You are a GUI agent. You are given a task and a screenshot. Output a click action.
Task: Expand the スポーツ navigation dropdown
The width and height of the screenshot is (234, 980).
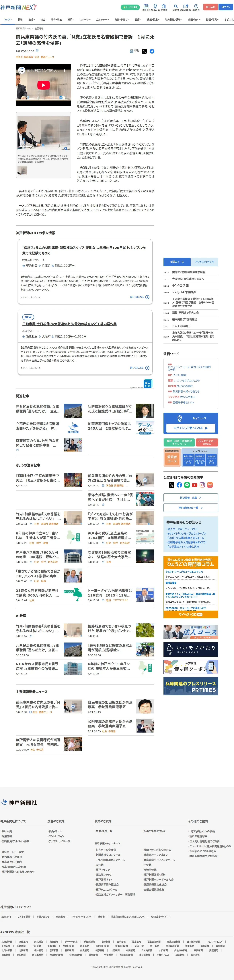pos(85,19)
